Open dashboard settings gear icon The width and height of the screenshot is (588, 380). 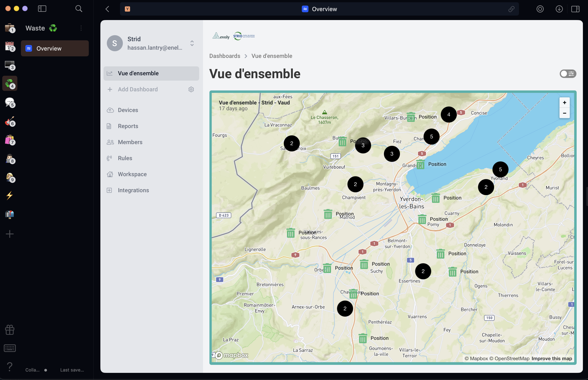click(191, 89)
